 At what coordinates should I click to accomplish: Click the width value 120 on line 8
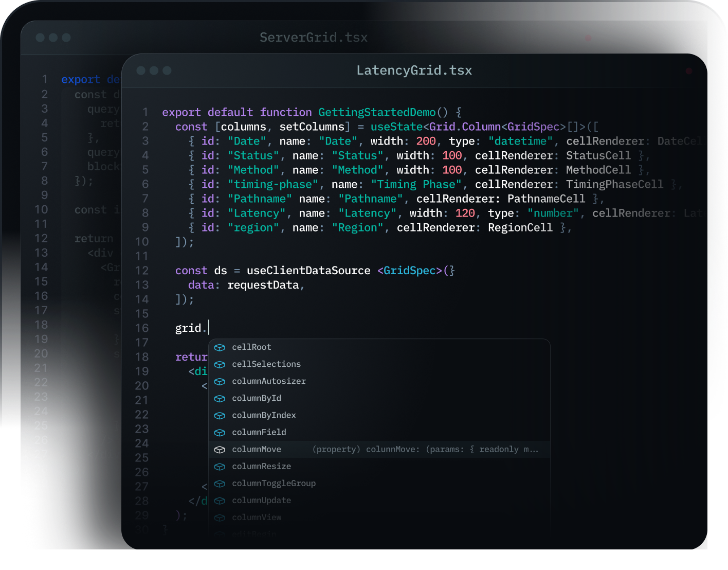coord(465,213)
